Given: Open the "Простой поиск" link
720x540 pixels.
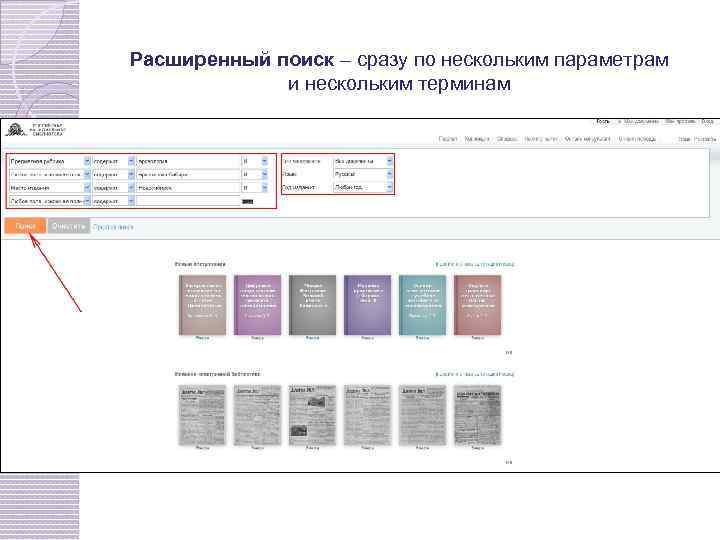Looking at the screenshot, I should point(113,227).
